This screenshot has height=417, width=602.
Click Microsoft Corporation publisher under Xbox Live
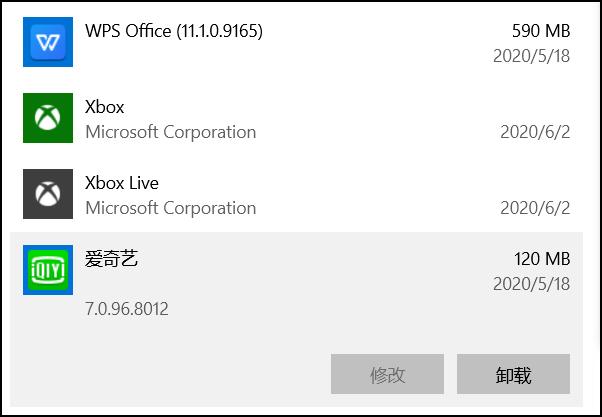coord(171,208)
